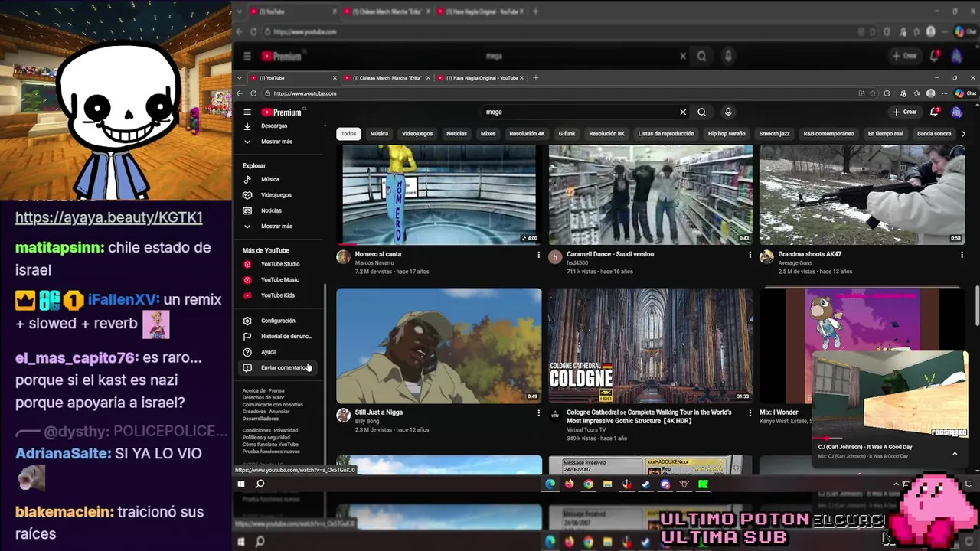Close the '(1) YouTube' tab in front window
Screen dimensions: 980x551
coord(335,77)
